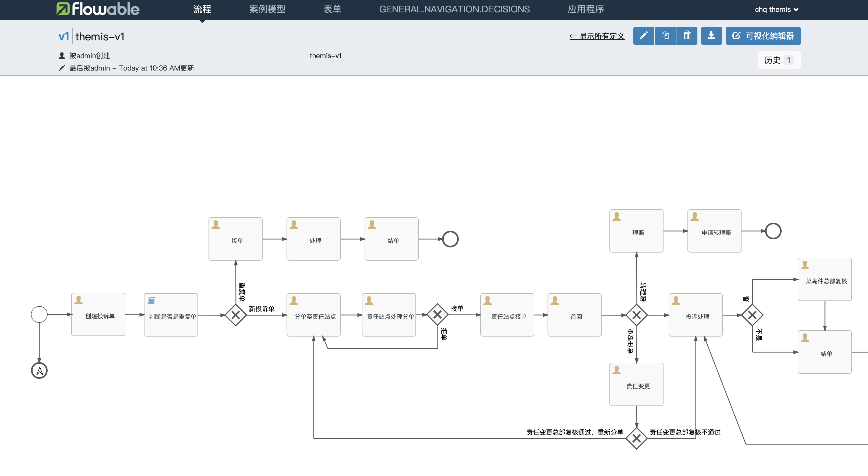Switch to the 案例模型 tab
The image size is (868, 476).
(267, 9)
